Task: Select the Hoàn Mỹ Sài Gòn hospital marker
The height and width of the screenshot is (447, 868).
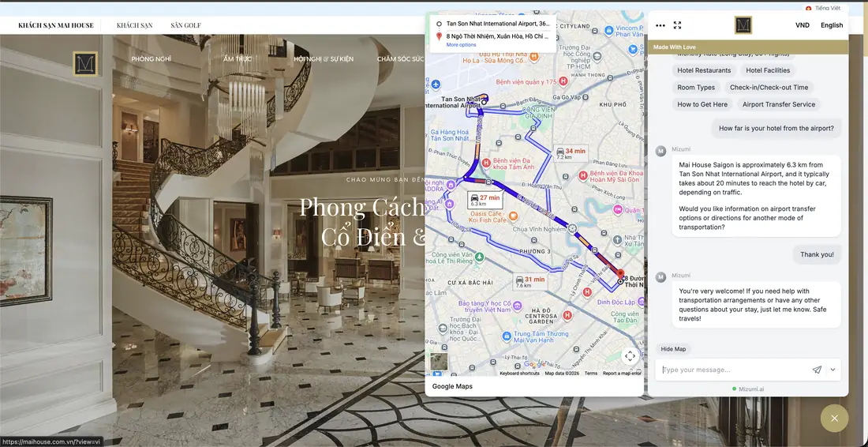Action: pyautogui.click(x=582, y=175)
